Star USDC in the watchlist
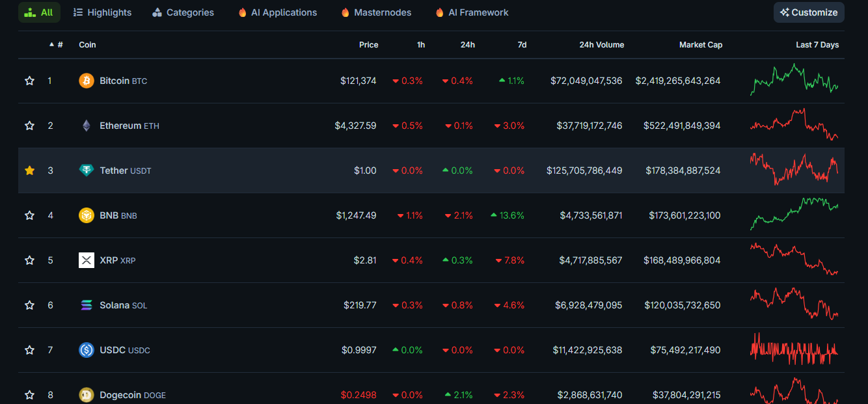The height and width of the screenshot is (404, 868). coord(29,350)
